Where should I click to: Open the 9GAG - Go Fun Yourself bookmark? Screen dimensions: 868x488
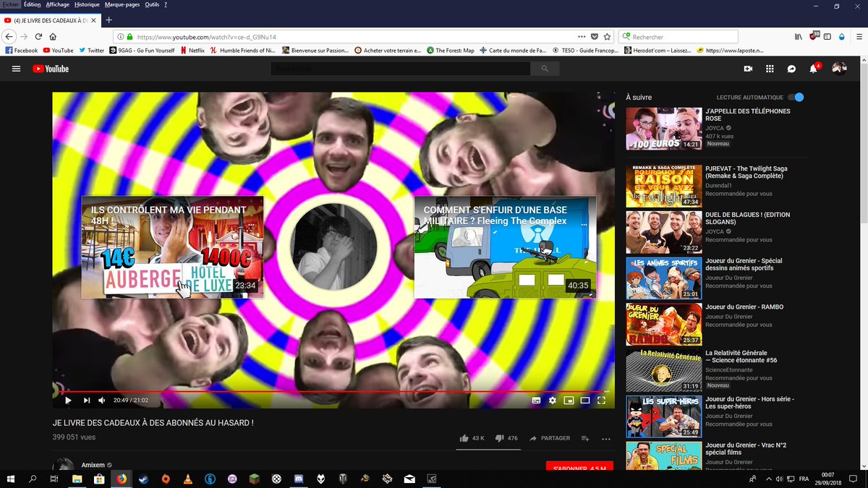click(142, 51)
